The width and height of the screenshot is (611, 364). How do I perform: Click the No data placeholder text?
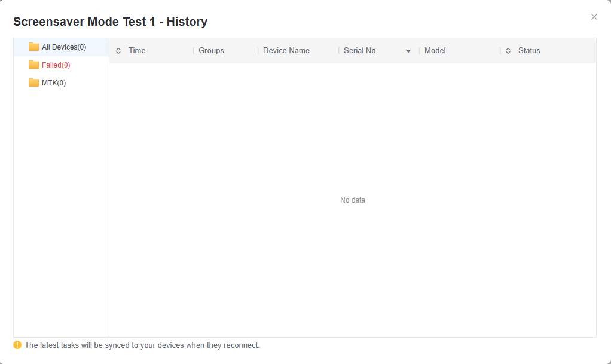tap(352, 200)
